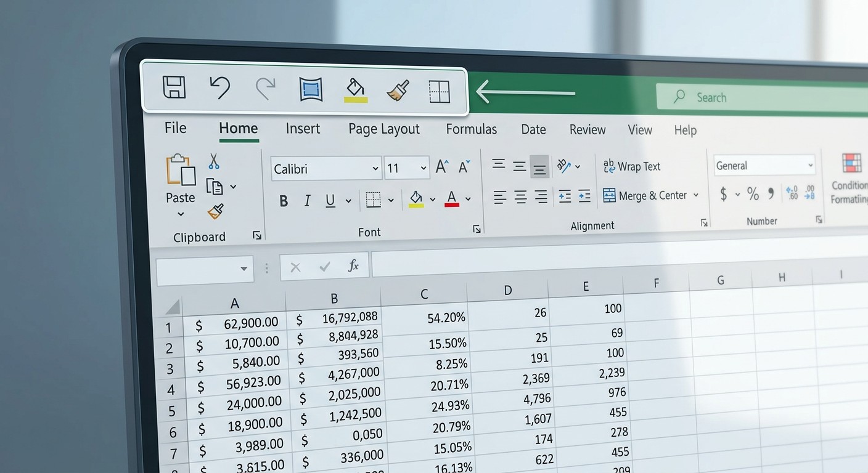Apply Percent Style with % icon
Image resolution: width=868 pixels, height=473 pixels.
(x=753, y=195)
